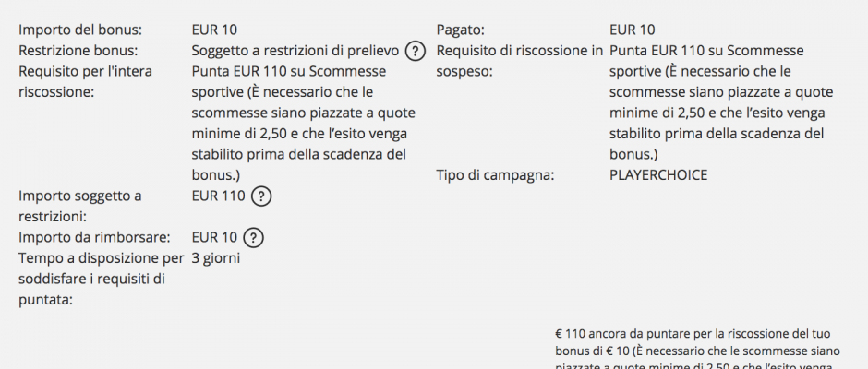Click help icon next to EUR 110 restricted amount
The height and width of the screenshot is (369, 868).
click(x=261, y=196)
